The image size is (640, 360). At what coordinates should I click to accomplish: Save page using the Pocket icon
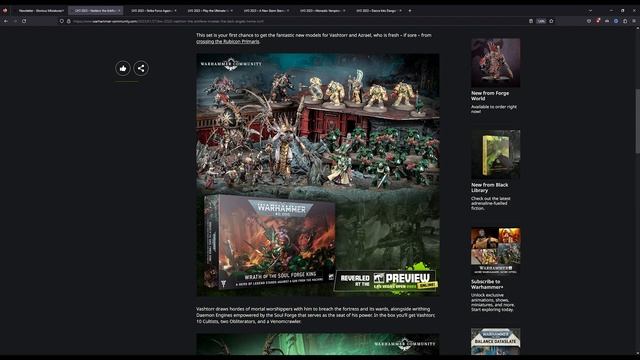589,21
